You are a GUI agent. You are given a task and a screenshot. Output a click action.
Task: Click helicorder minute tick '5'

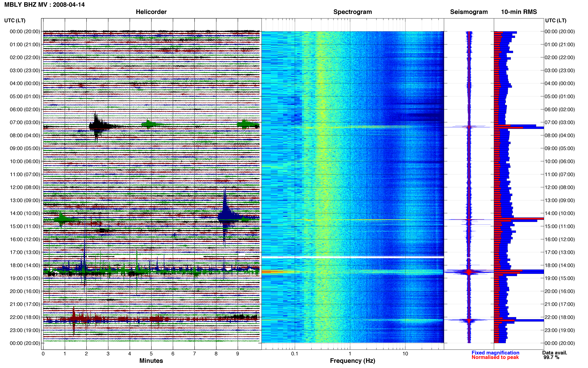(x=151, y=354)
